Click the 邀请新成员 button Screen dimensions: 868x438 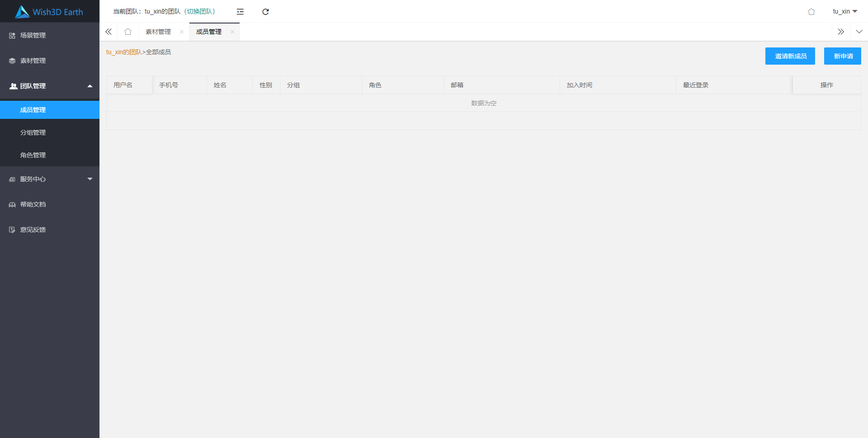[790, 56]
